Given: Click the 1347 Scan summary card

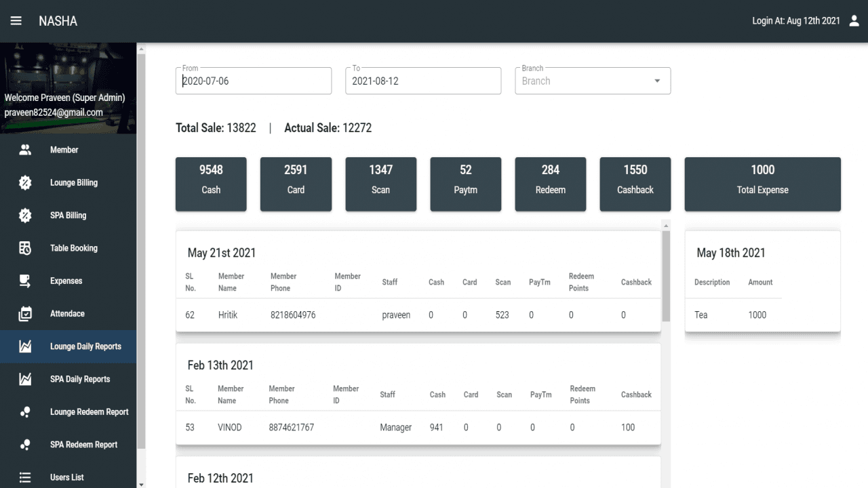Looking at the screenshot, I should pyautogui.click(x=380, y=184).
